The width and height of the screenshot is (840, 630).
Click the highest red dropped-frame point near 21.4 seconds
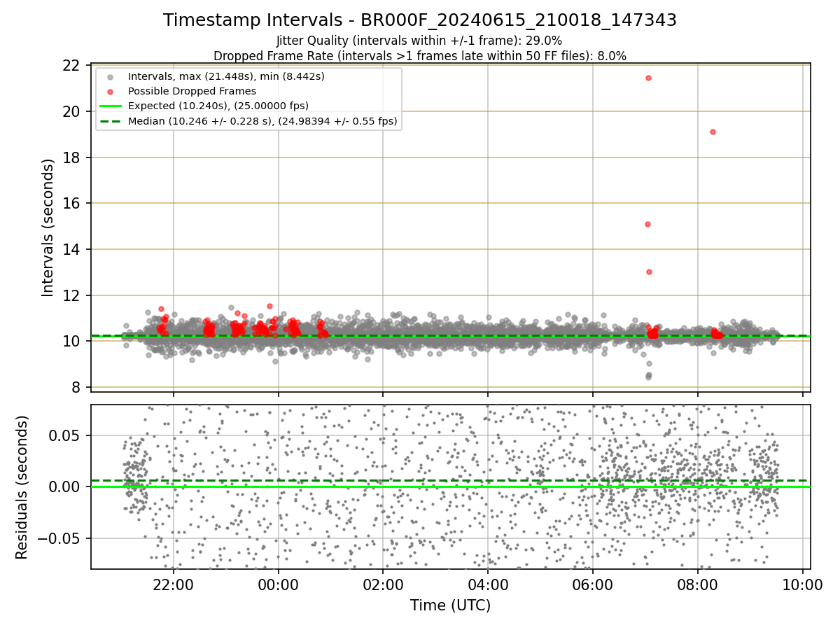648,78
